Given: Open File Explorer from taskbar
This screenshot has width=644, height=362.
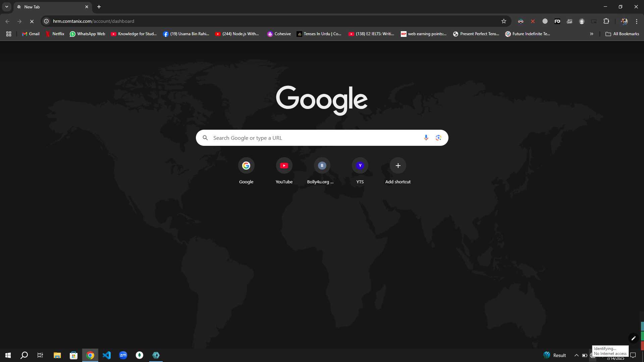Looking at the screenshot, I should 57,355.
